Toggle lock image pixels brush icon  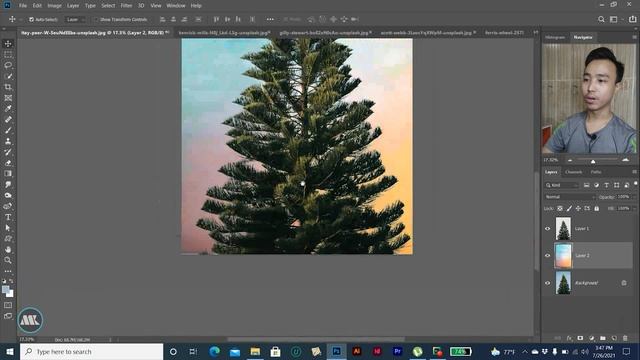point(569,209)
